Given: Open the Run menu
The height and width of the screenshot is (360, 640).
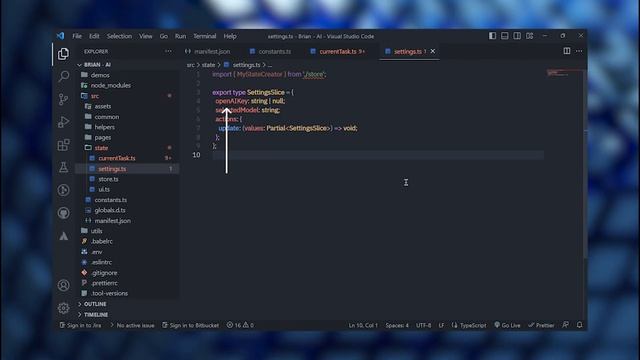Looking at the screenshot, I should 180,36.
